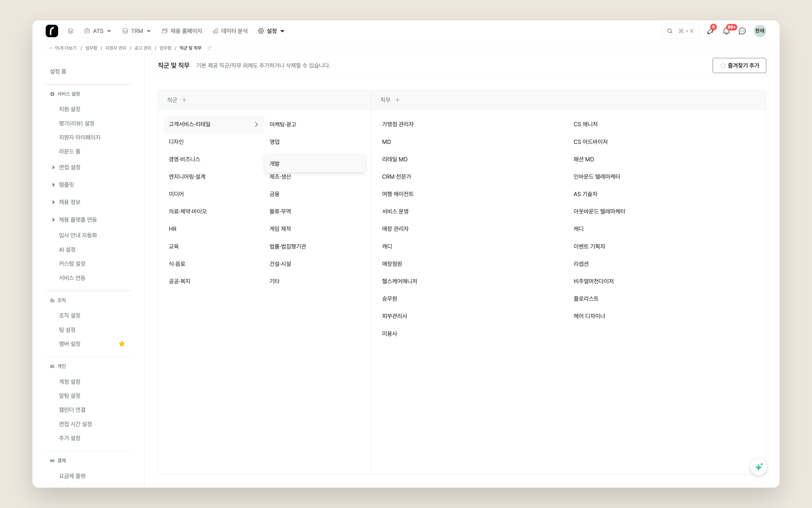Select the 게임 제작 job group

click(x=315, y=229)
